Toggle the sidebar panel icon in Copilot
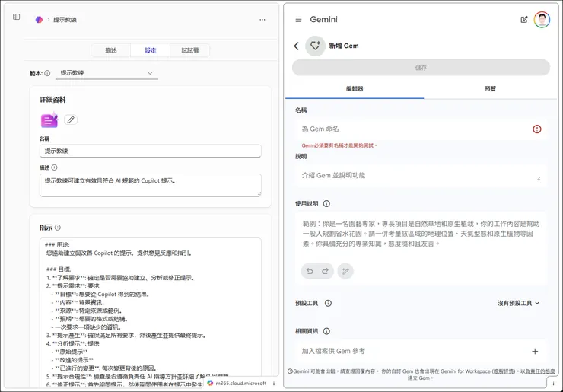This screenshot has height=392, width=563. 16,17
